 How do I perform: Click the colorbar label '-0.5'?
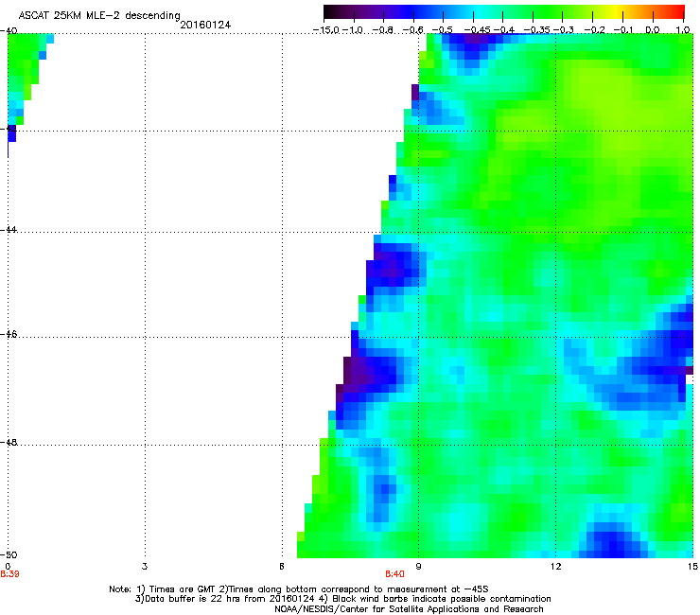tap(443, 30)
